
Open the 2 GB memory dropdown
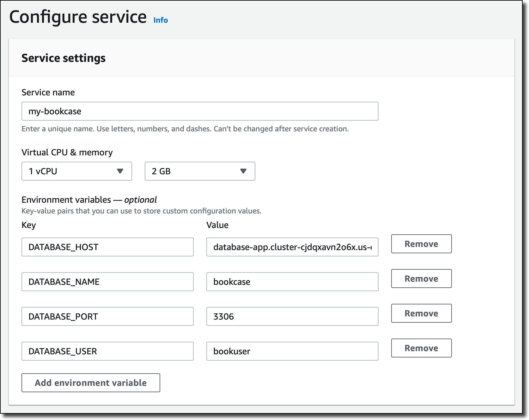[x=200, y=171]
